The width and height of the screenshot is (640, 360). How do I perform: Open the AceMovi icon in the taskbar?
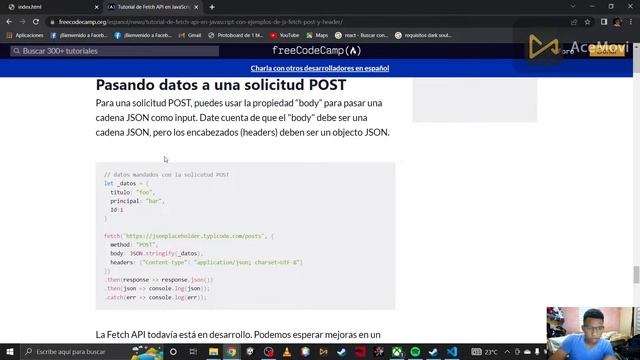click(323, 351)
